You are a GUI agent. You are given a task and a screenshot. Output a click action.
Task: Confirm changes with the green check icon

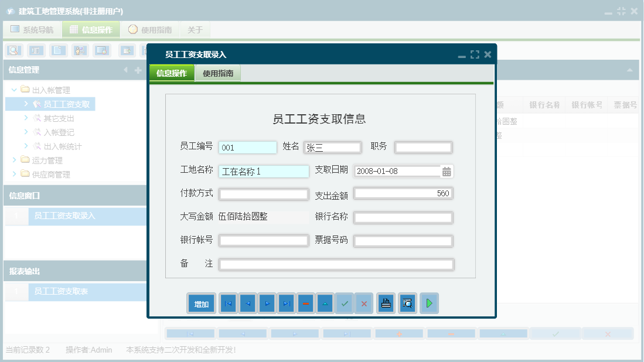click(x=344, y=303)
